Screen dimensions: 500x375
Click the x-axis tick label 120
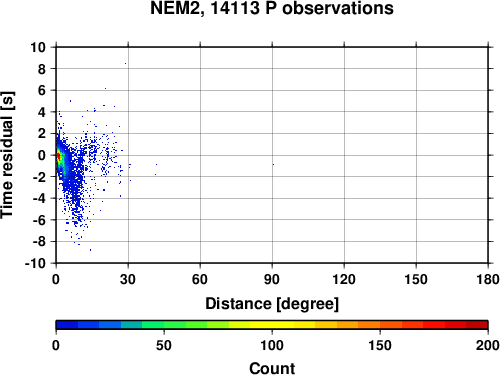coord(344,279)
